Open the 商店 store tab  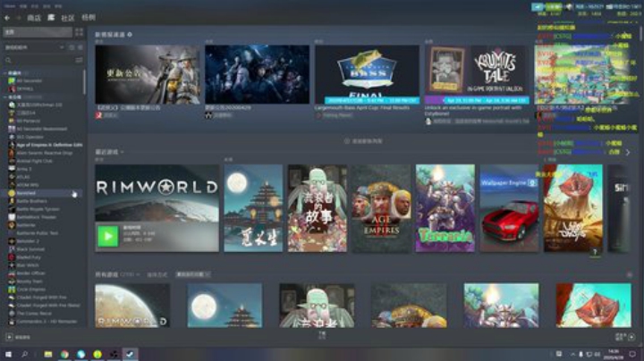34,18
